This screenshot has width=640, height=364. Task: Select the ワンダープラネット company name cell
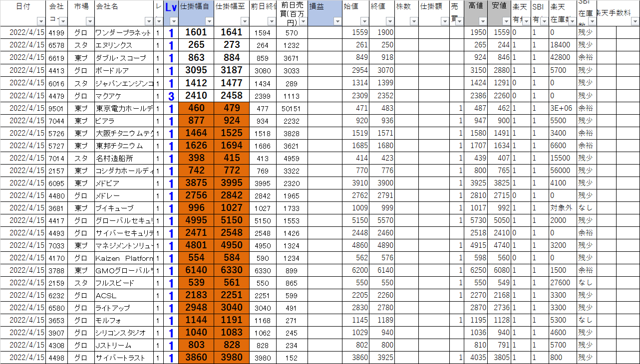pyautogui.click(x=124, y=33)
